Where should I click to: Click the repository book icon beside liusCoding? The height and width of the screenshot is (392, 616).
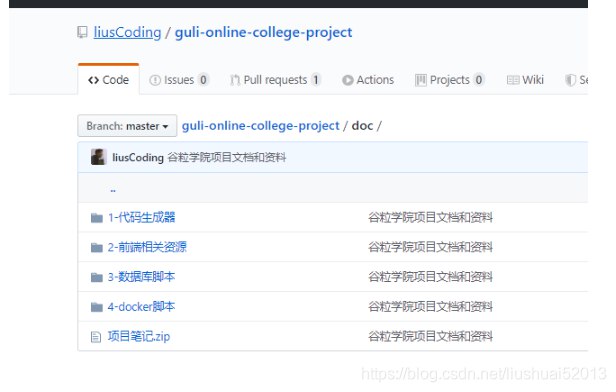(82, 32)
